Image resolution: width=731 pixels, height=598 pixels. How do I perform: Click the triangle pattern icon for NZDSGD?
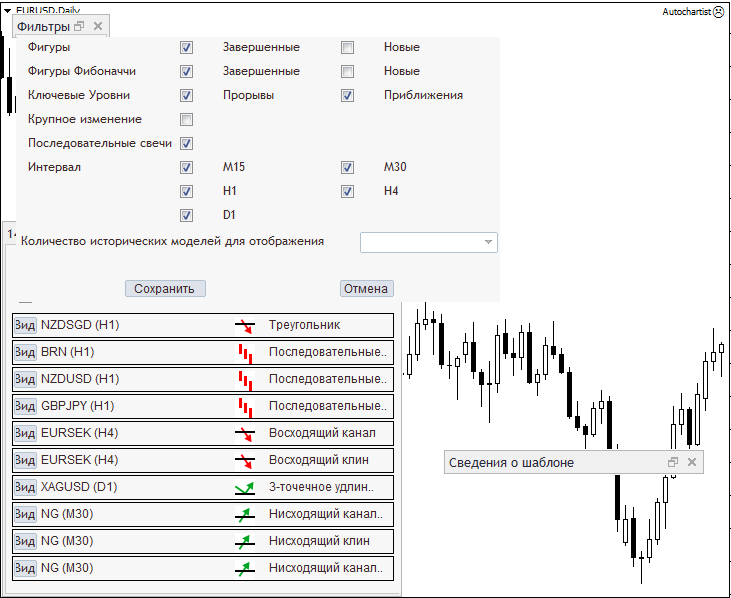(245, 325)
